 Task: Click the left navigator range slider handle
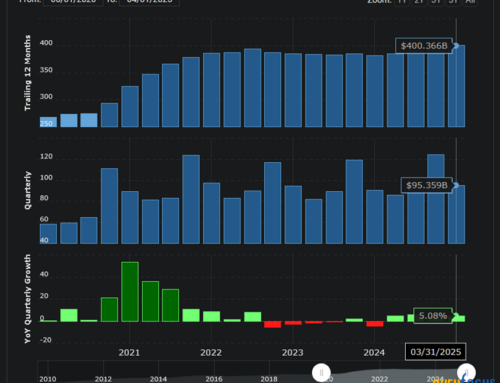tap(321, 373)
